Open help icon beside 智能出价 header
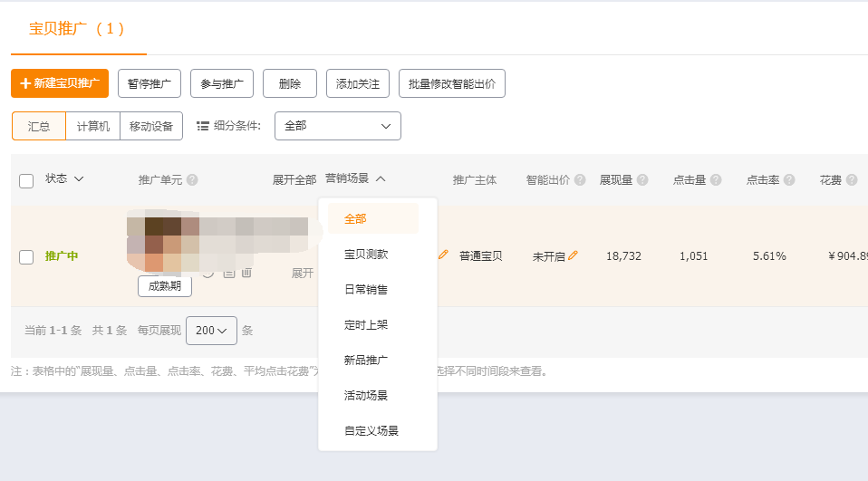868x481 pixels. (x=580, y=180)
